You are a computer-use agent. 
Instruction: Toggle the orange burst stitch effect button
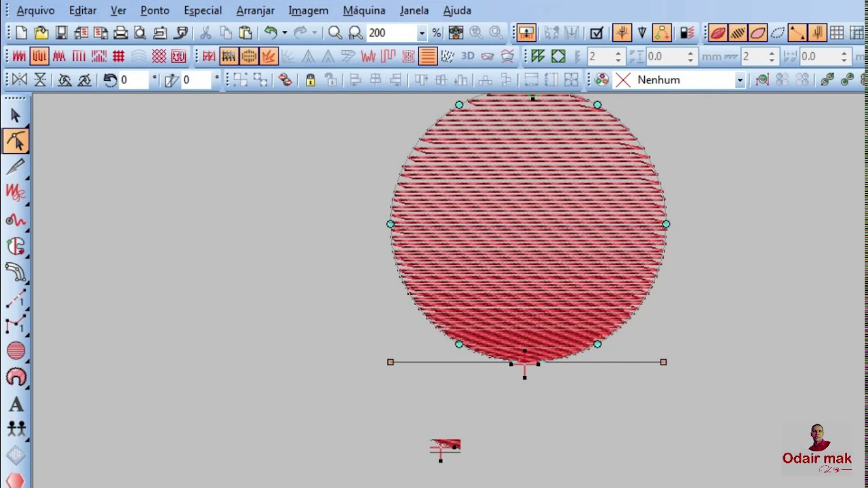[269, 56]
